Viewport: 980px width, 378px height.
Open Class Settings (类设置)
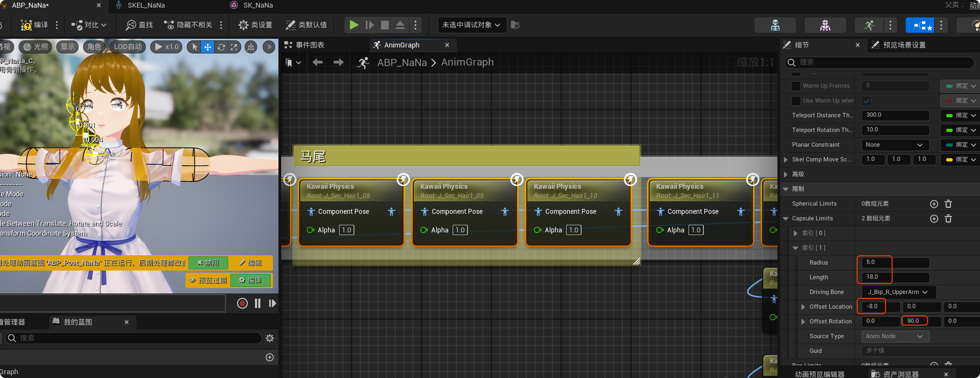[256, 25]
